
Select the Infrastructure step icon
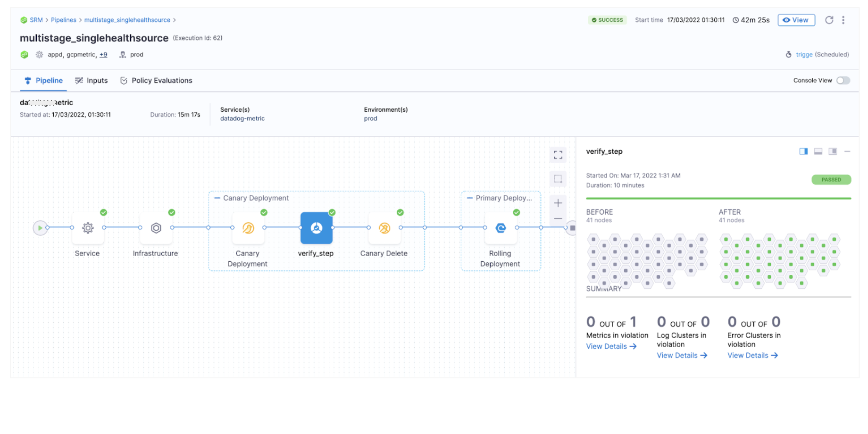[156, 228]
